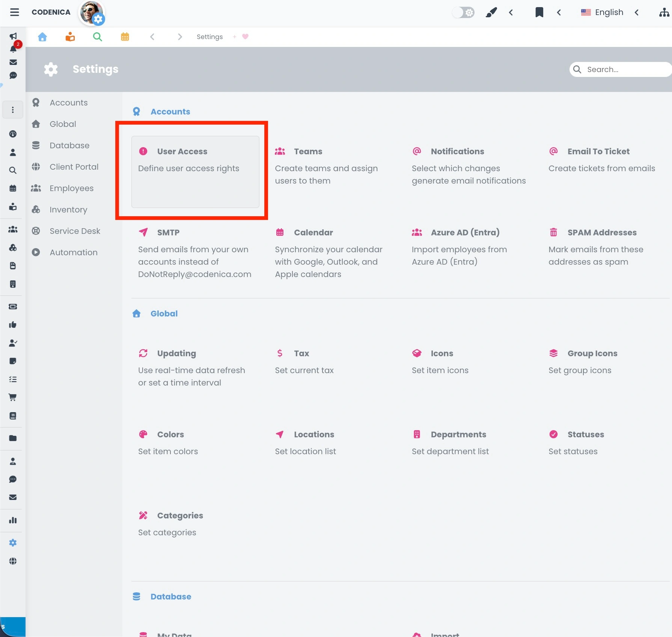Viewport: 672px width, 637px height.
Task: Click the bookmark toggle in top bar
Action: (x=539, y=12)
